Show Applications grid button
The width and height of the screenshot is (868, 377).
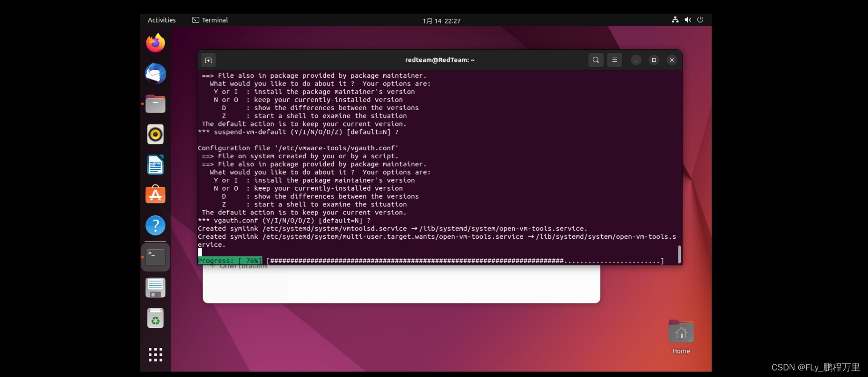pyautogui.click(x=155, y=355)
